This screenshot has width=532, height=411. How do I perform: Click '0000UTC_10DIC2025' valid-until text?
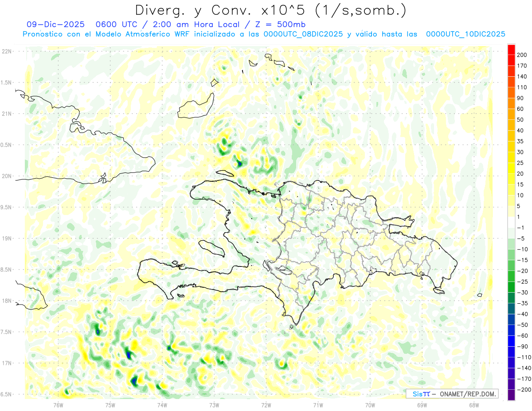pos(465,34)
